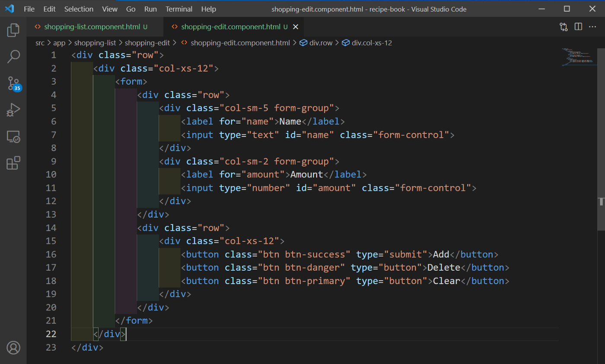Screen dimensions: 605x364
Task: Open the Help menu
Action: coord(209,9)
